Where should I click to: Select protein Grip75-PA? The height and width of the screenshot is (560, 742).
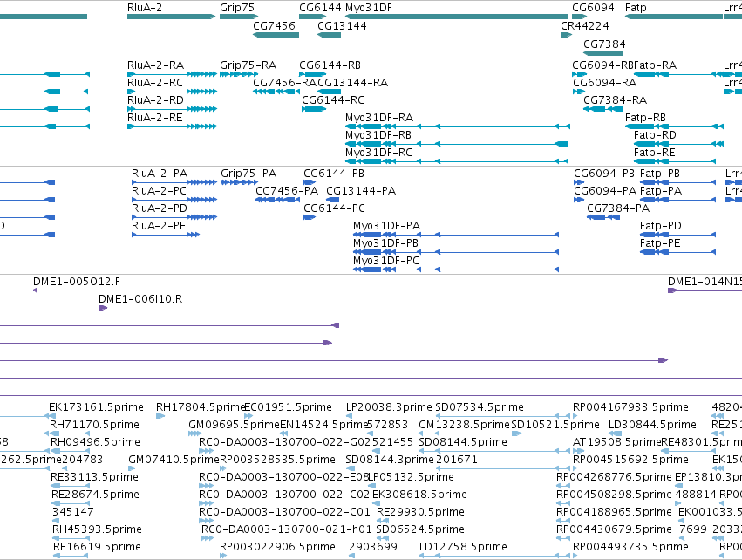(240, 182)
